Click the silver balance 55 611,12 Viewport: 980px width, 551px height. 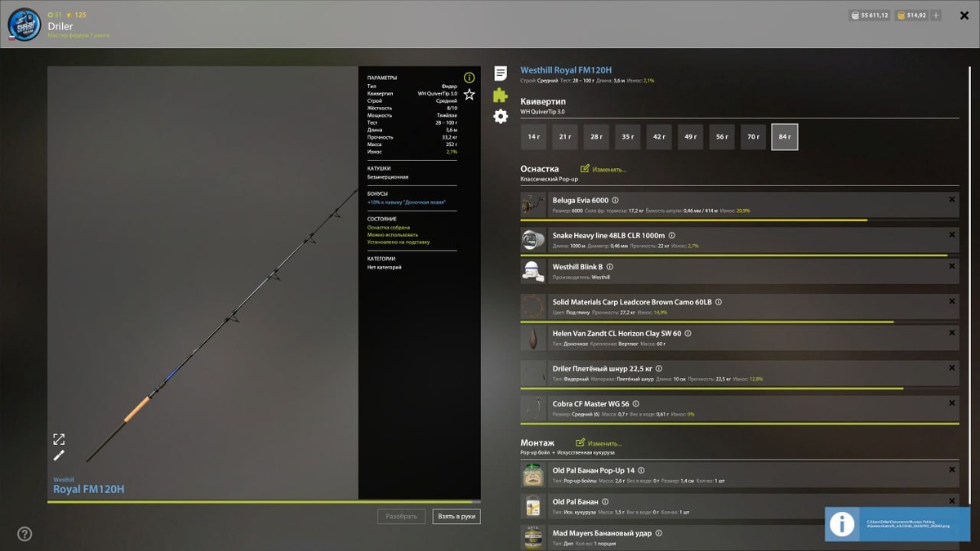click(870, 15)
